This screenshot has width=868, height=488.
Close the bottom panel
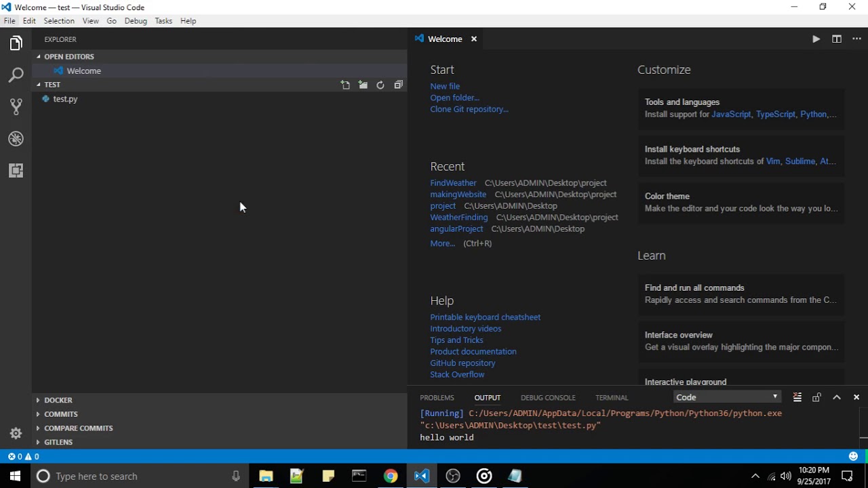(x=856, y=398)
